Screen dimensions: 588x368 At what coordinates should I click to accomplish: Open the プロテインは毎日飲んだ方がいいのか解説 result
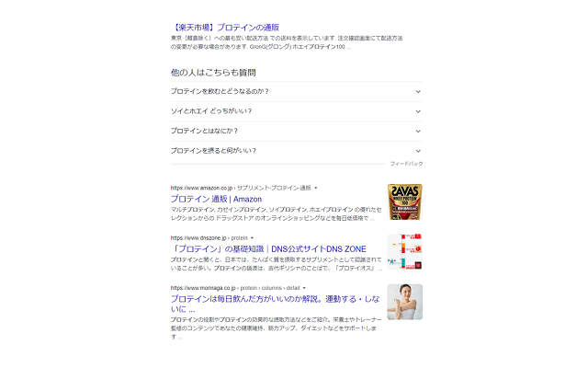276,305
